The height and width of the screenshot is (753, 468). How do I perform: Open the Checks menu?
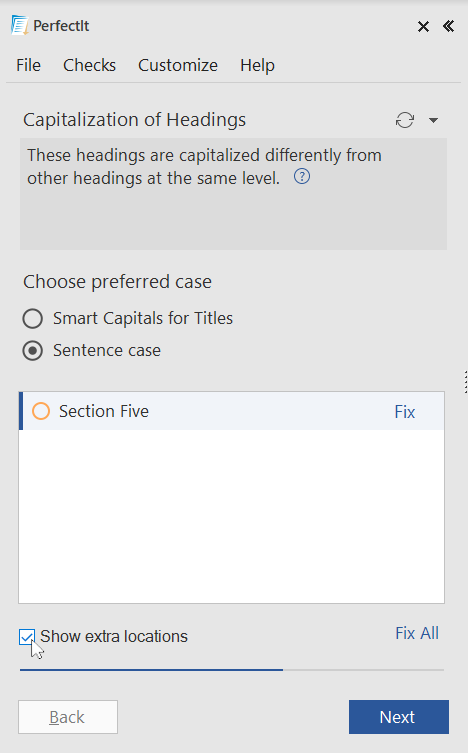coord(89,65)
